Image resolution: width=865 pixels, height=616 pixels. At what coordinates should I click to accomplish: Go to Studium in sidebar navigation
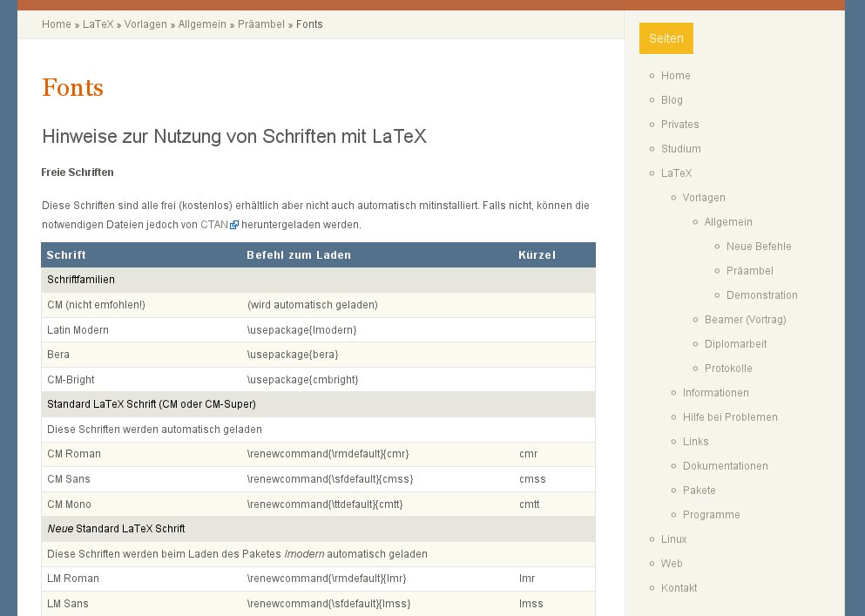coord(680,149)
